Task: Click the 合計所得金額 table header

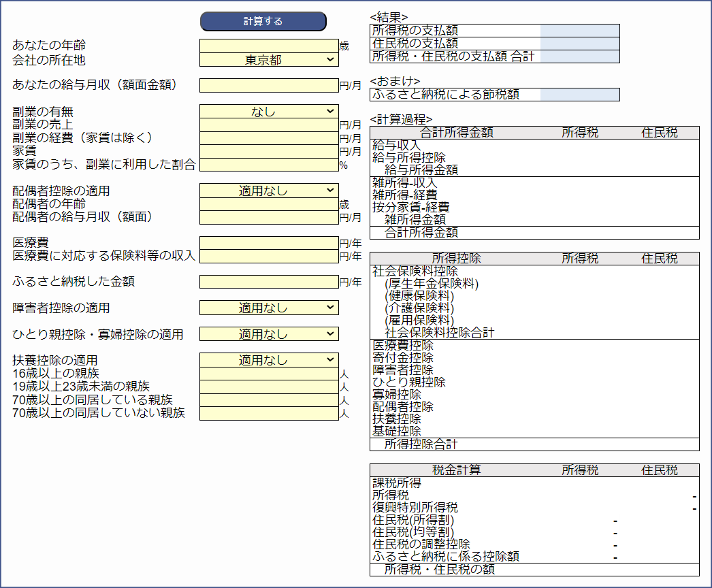Action: [456, 133]
